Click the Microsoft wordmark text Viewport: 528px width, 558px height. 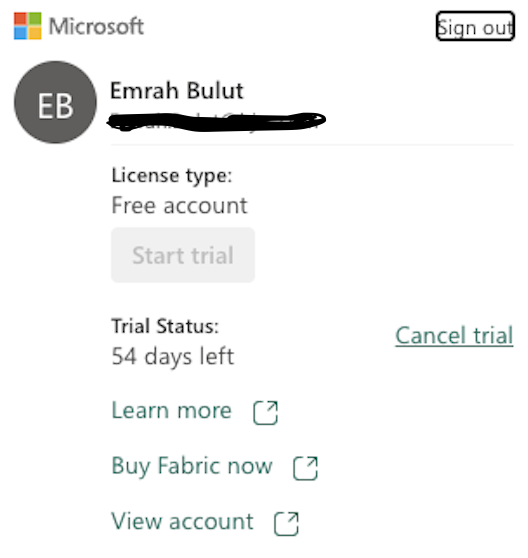96,26
